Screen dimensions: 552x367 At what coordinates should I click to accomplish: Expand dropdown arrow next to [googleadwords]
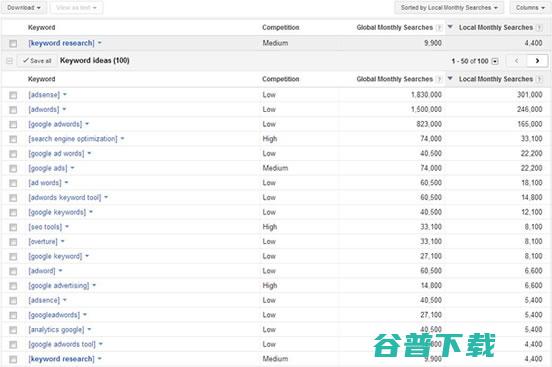click(x=85, y=315)
